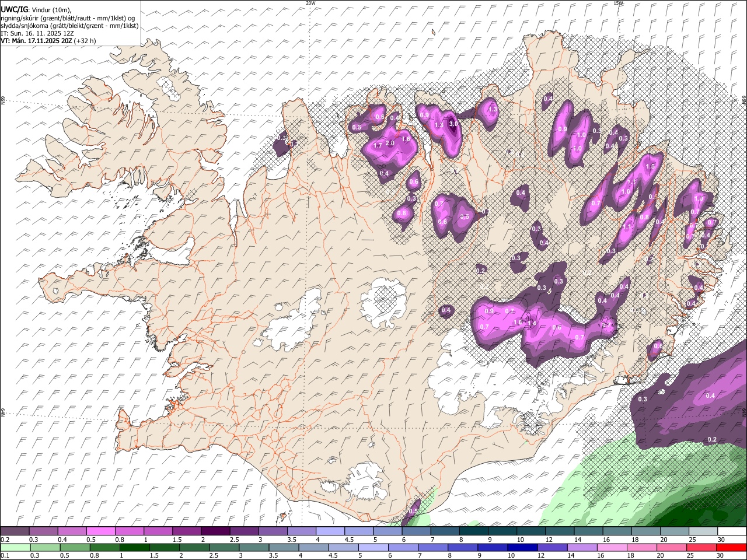Click the bright red bottom-row swatch labeled 30

pyautogui.click(x=731, y=548)
